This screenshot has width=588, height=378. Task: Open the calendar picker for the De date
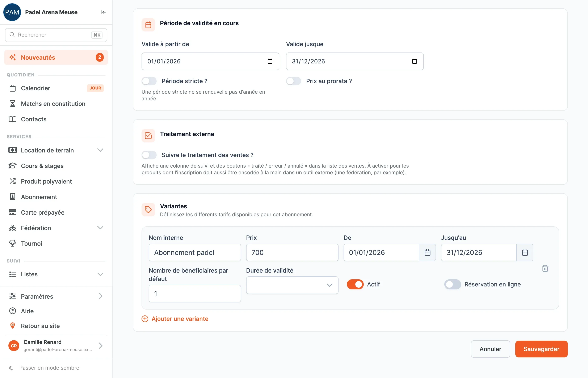point(427,252)
